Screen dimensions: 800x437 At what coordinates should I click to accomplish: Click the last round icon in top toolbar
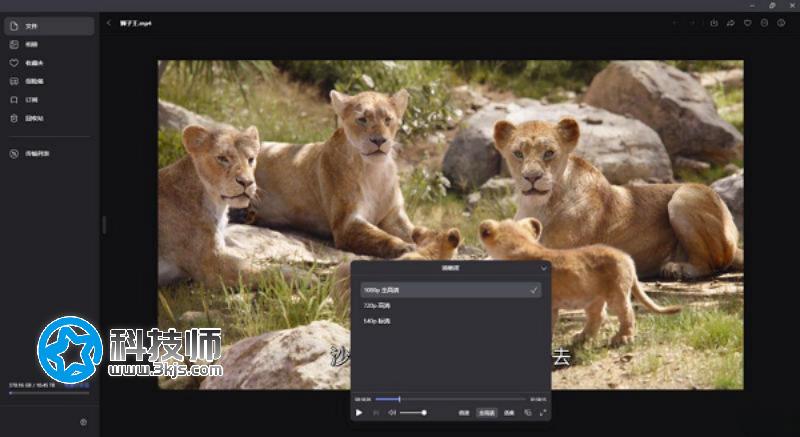pos(781,23)
